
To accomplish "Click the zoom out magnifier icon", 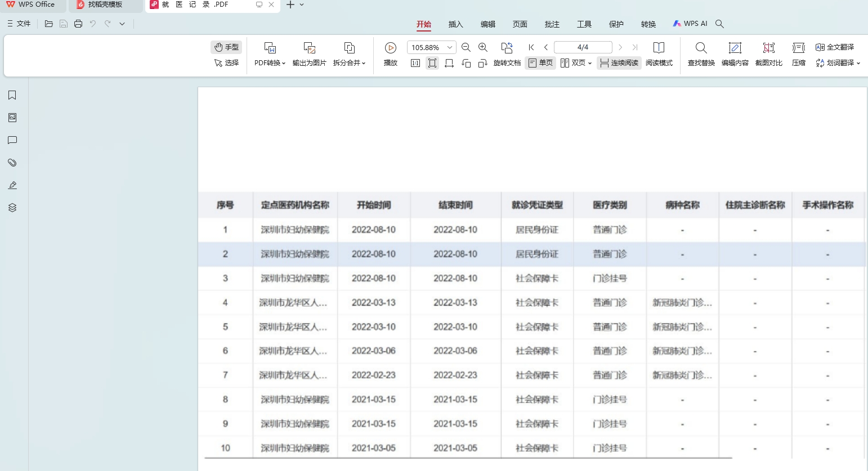I will (x=466, y=47).
